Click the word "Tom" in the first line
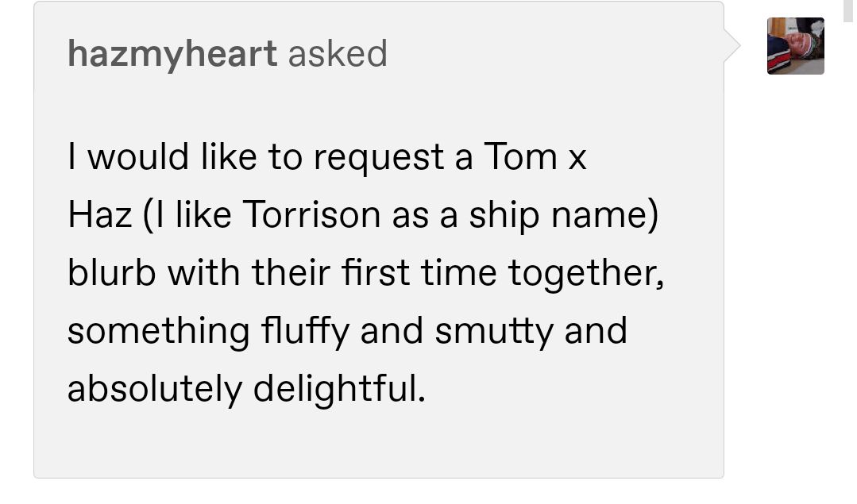 (520, 156)
